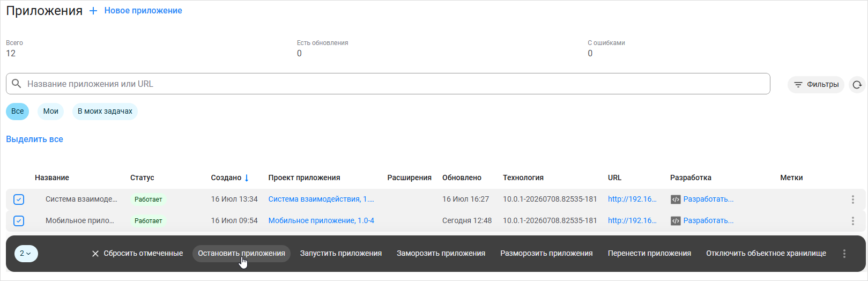Click the Выделить все link
Viewport: 868px width, 281px height.
tap(34, 139)
